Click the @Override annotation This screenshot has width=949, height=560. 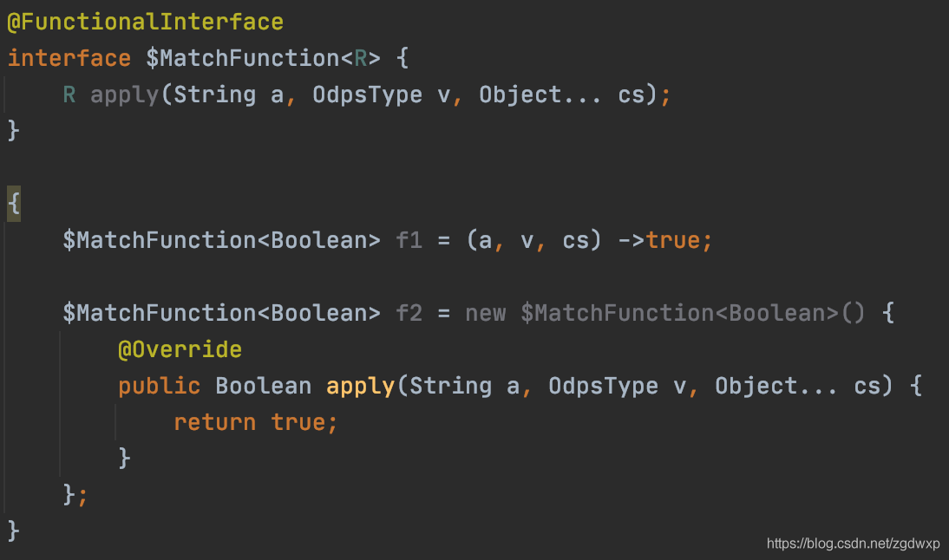(180, 349)
